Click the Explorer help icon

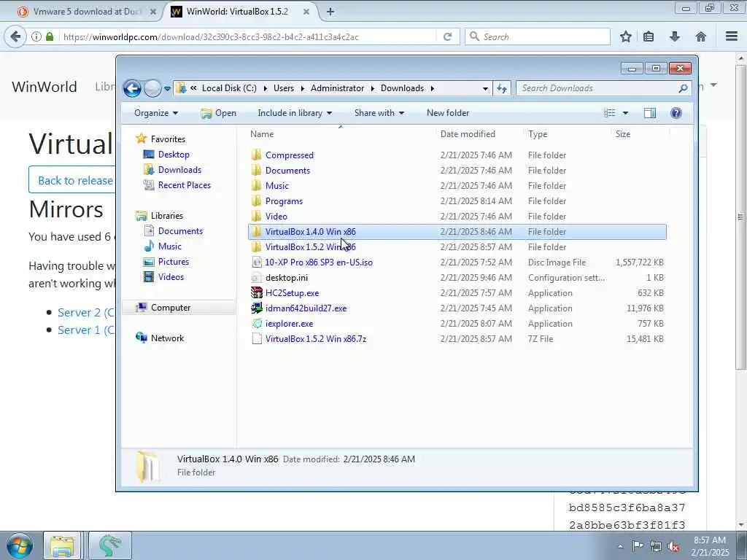tap(676, 113)
